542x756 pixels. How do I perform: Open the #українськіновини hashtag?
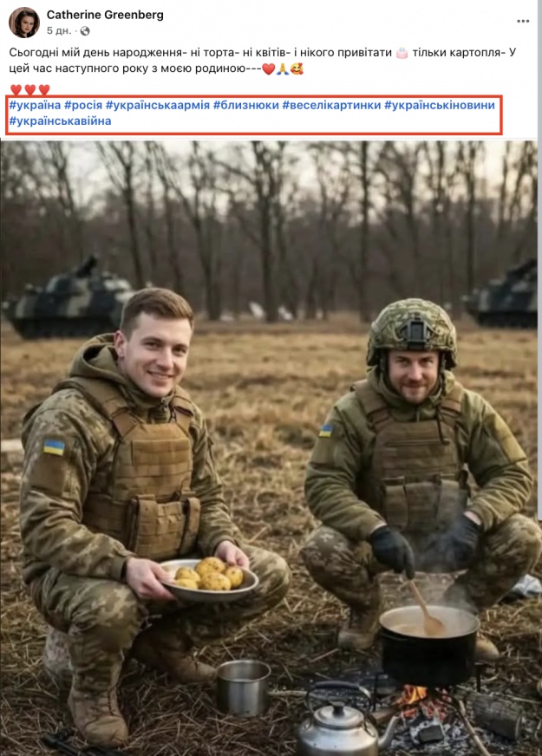[x=440, y=105]
